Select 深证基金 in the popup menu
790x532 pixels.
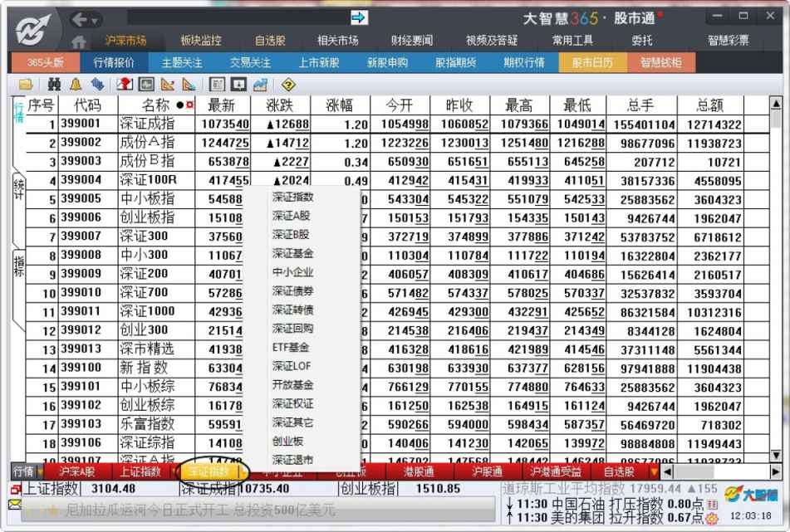point(292,253)
